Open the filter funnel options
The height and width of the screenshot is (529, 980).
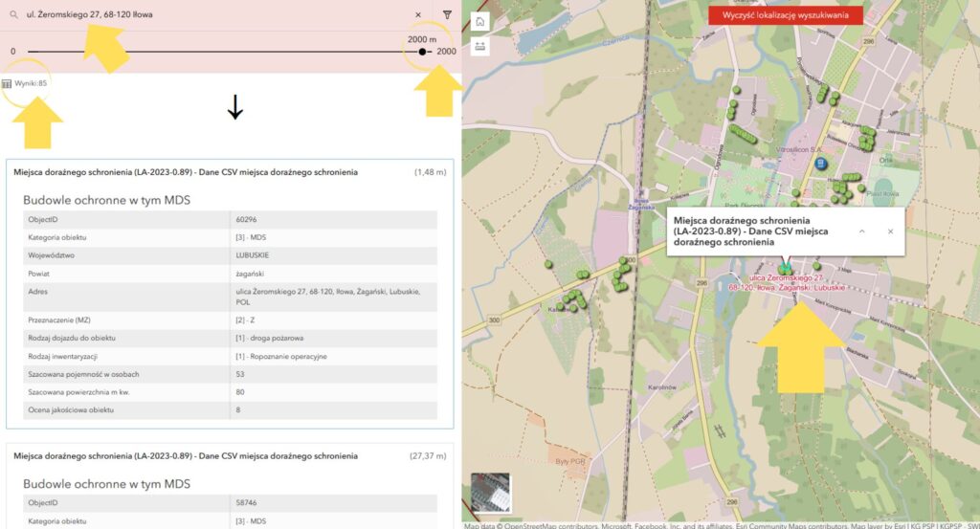coord(447,15)
